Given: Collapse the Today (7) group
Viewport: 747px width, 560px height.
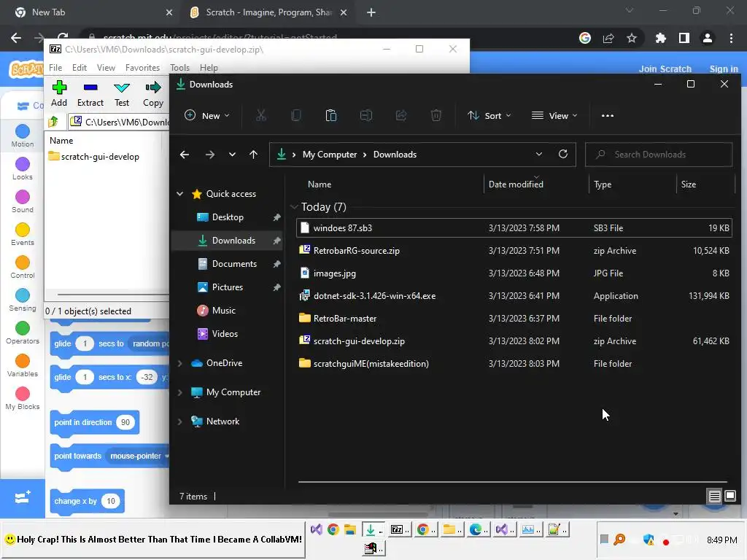Looking at the screenshot, I should point(293,206).
